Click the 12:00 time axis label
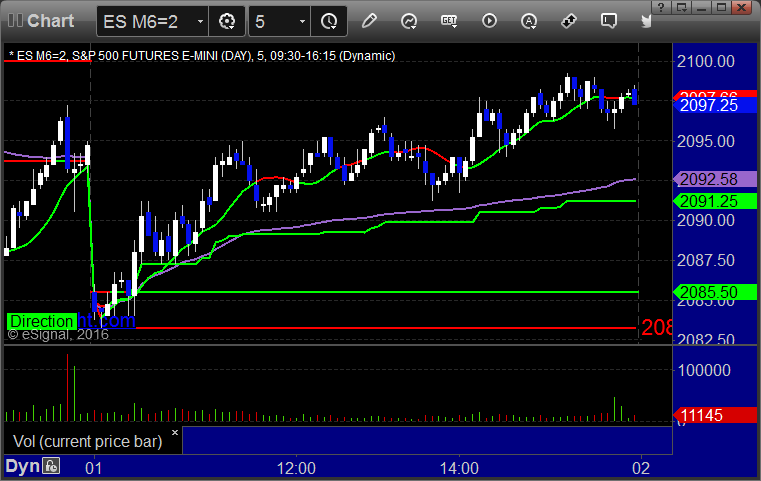Screen dimensions: 761x481 click(x=296, y=468)
